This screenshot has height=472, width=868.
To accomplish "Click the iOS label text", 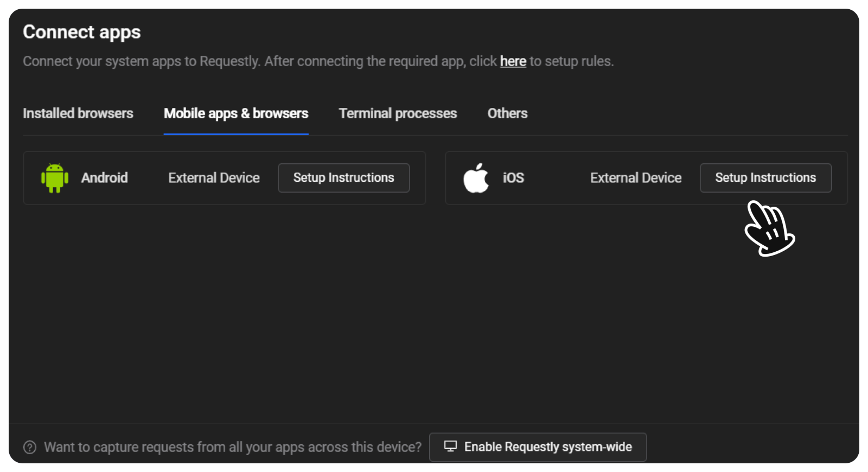I will tap(513, 178).
